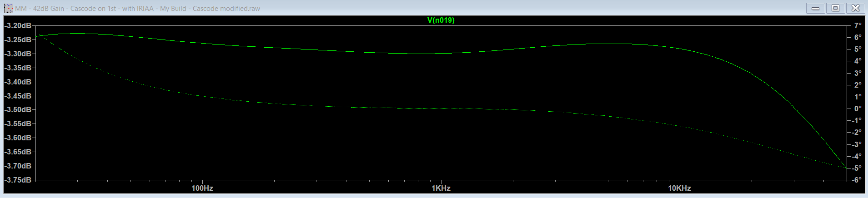Click the -3.25dB magnitude axis label
This screenshot has height=198, width=868.
[18, 40]
